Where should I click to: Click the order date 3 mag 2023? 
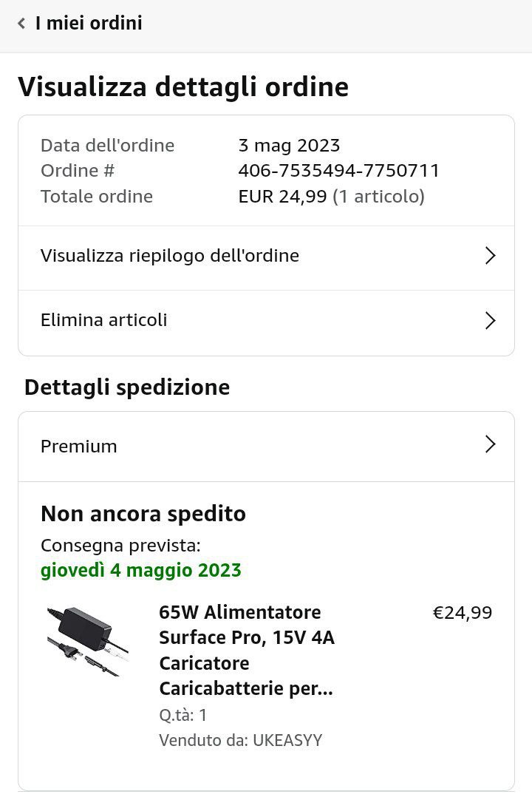pos(289,145)
